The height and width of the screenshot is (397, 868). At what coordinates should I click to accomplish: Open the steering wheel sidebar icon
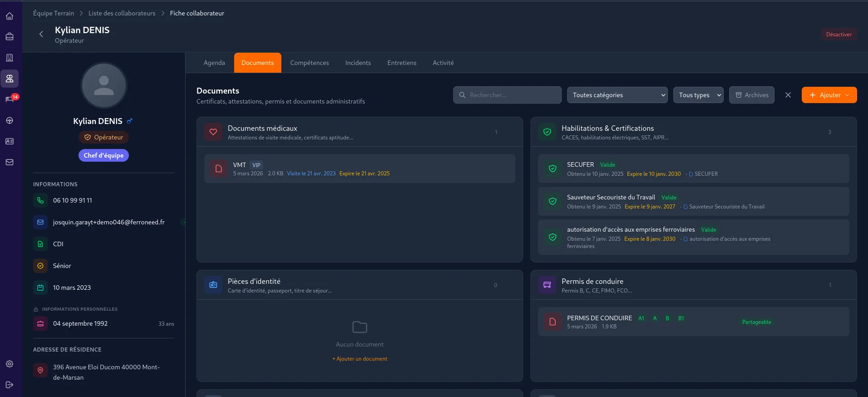point(10,120)
